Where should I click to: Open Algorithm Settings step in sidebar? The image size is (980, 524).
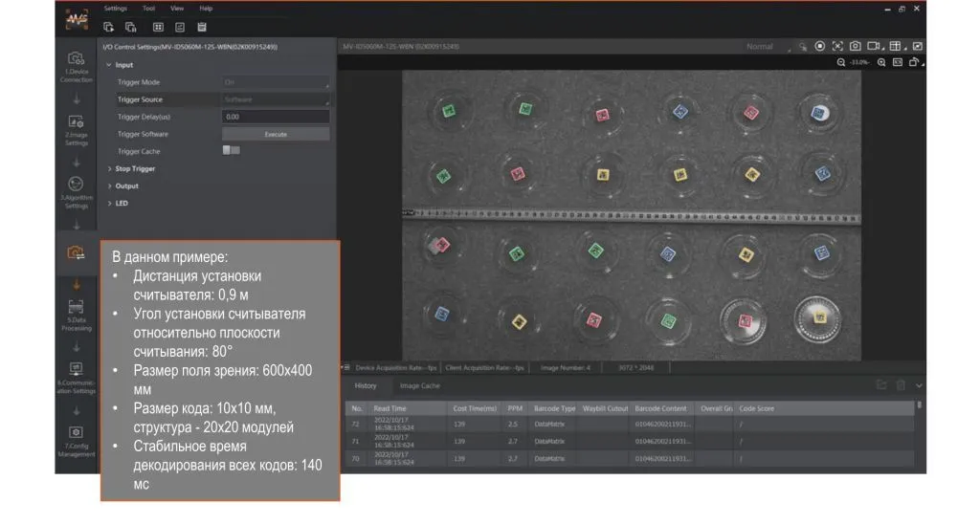click(76, 191)
